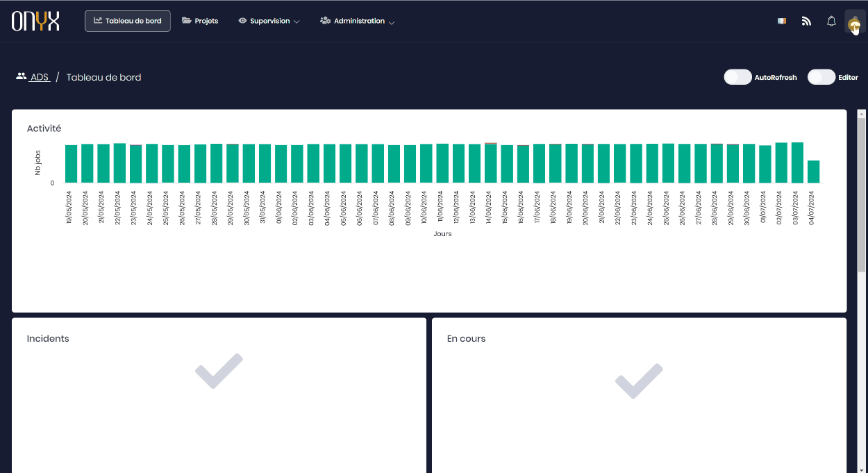Click the vertical scrollbar thumb

click(861, 194)
